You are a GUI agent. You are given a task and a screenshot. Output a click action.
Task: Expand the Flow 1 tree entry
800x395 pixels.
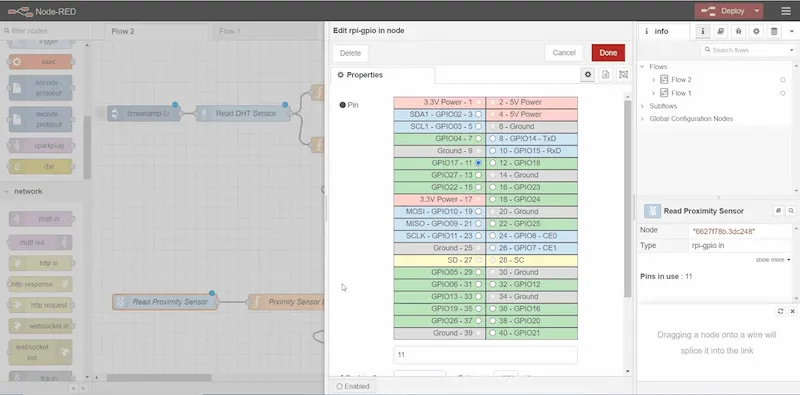(x=654, y=93)
